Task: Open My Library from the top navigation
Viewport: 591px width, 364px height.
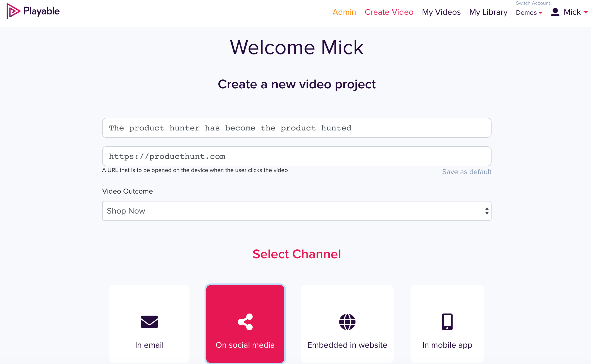Action: 488,12
